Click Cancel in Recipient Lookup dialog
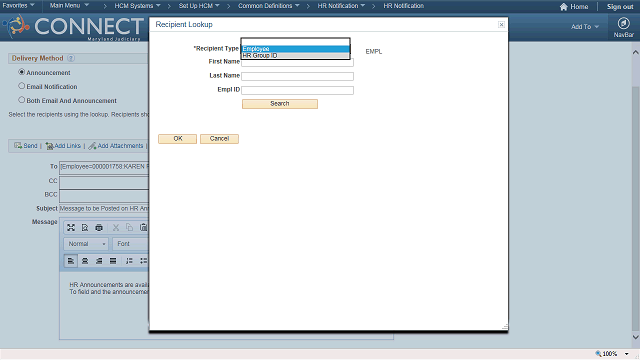Viewport: 640px width, 360px height. [219, 139]
